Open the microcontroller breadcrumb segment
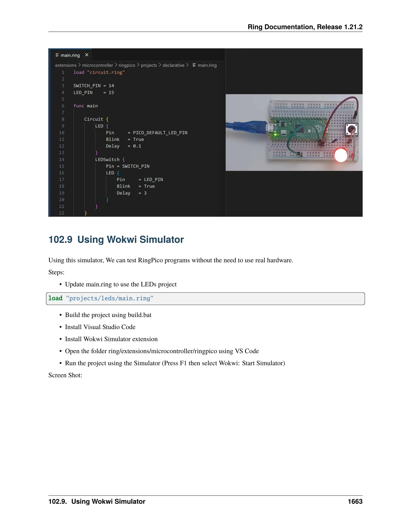 (97, 65)
